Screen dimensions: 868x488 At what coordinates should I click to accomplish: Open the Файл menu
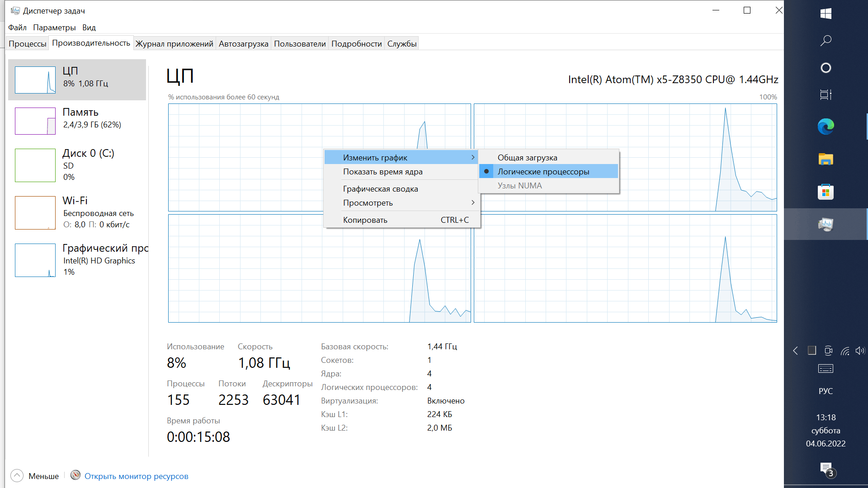click(x=17, y=28)
